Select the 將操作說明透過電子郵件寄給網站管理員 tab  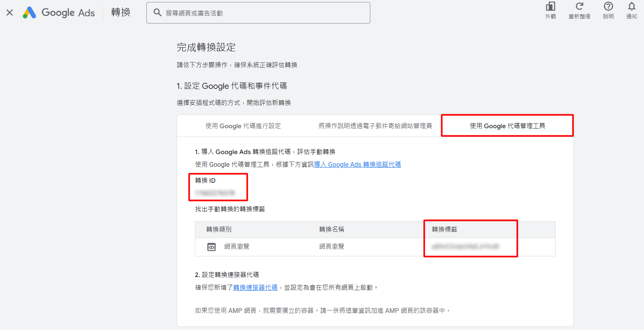click(x=375, y=126)
